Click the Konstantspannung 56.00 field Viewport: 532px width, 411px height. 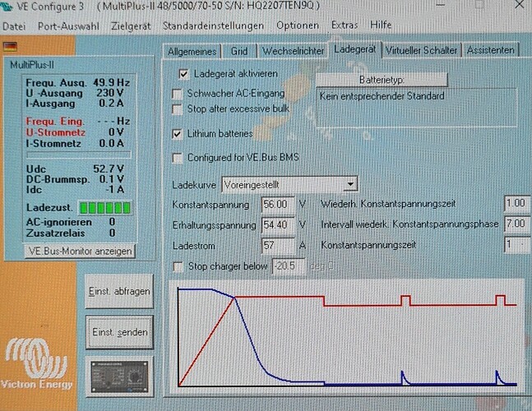tap(278, 205)
